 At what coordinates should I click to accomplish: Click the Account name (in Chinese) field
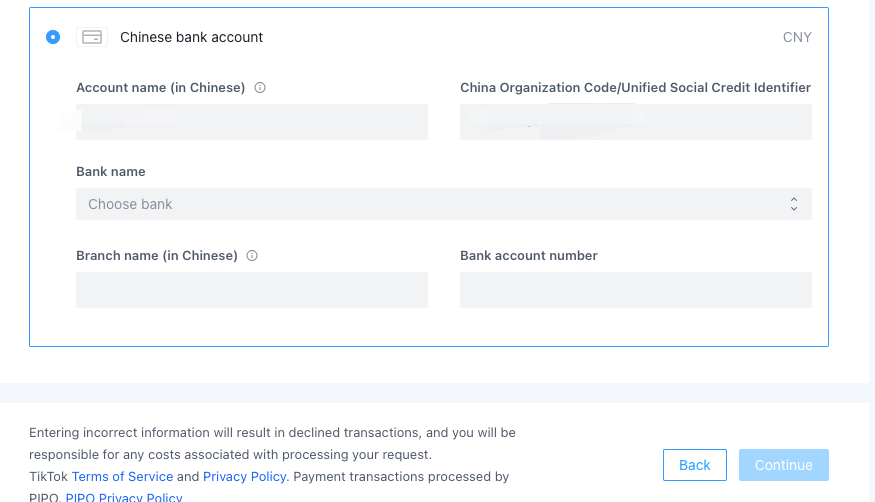tap(252, 122)
